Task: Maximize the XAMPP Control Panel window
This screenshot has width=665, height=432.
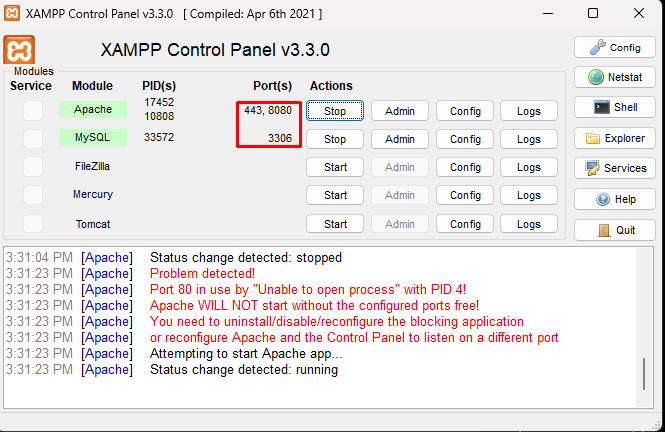Action: 593,14
